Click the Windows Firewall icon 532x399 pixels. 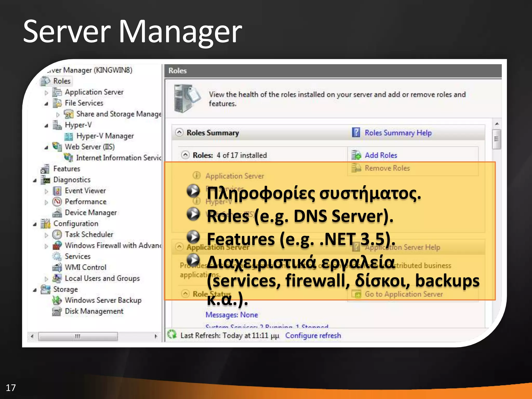[57, 245]
